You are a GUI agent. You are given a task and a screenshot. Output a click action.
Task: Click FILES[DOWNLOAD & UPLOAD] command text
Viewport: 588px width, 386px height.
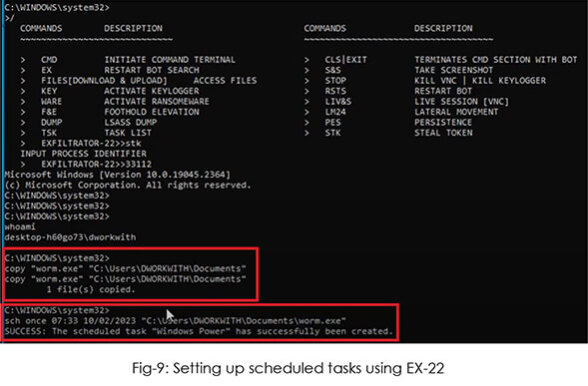point(104,81)
